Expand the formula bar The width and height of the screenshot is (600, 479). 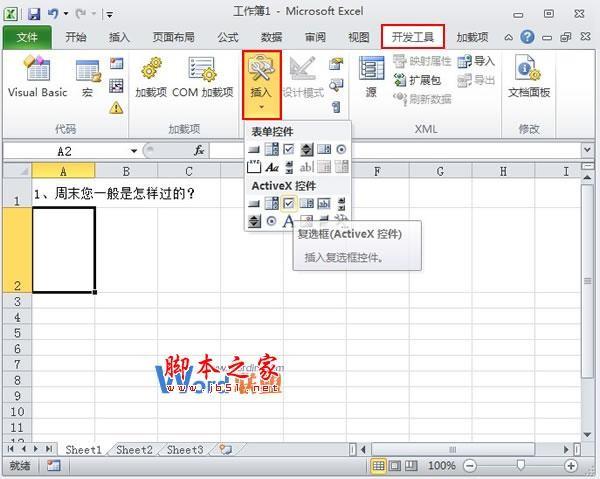pos(587,150)
